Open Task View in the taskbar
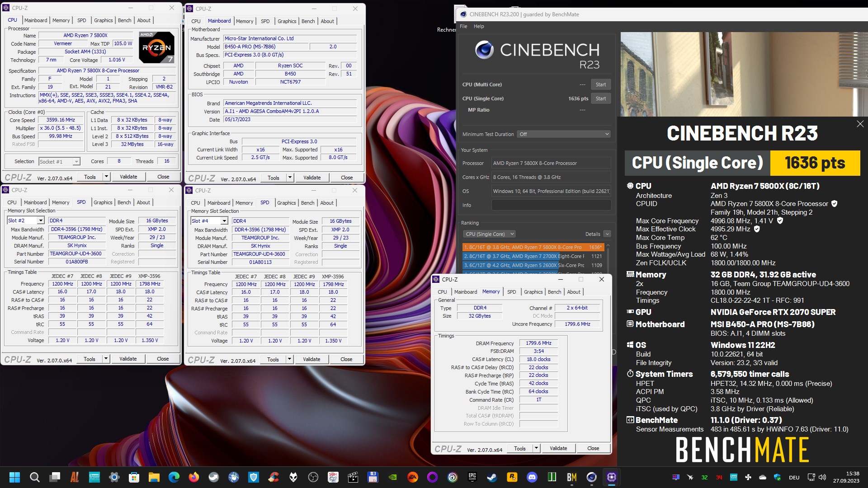The height and width of the screenshot is (488, 868). coord(55,477)
